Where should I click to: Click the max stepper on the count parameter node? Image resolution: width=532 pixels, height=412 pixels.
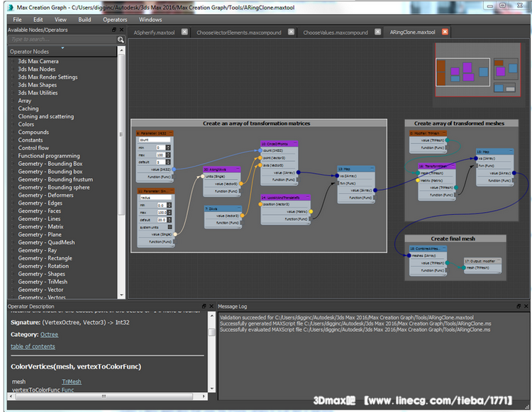(x=168, y=155)
